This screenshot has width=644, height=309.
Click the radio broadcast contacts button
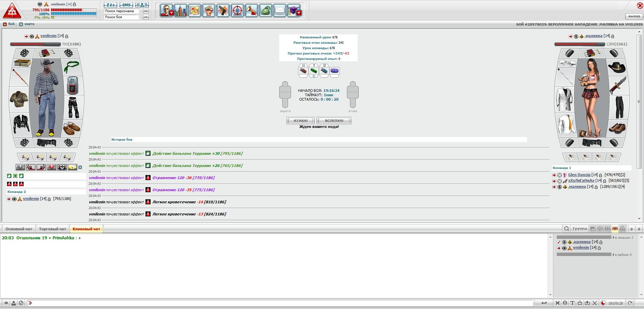click(142, 5)
